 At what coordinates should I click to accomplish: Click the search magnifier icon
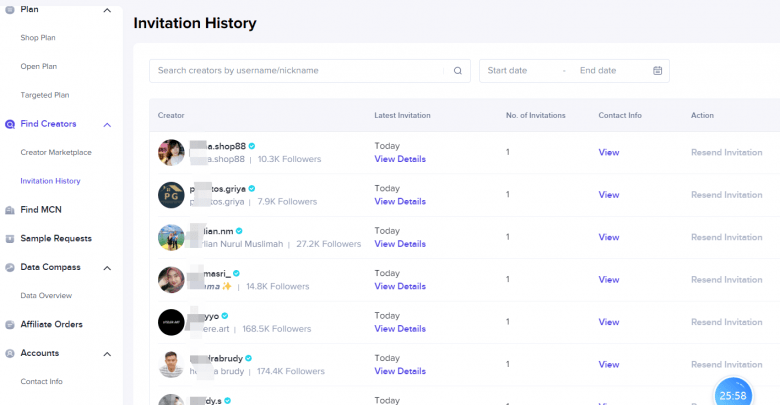click(x=458, y=71)
